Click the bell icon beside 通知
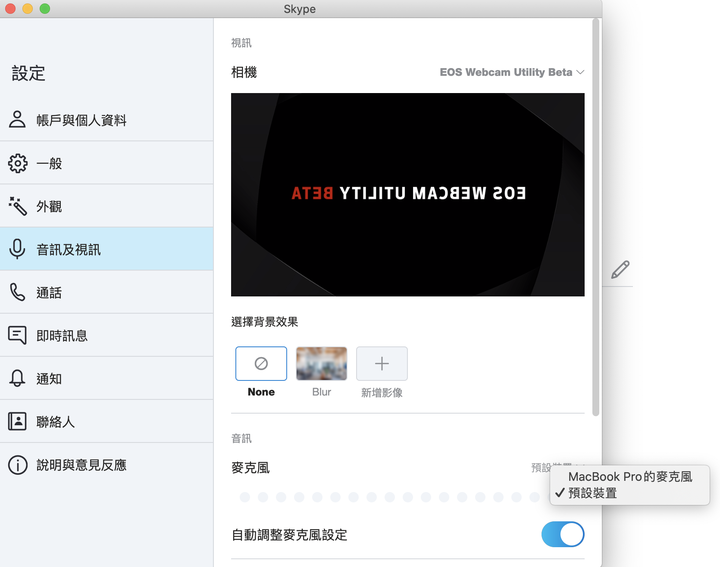Viewport: 720px width, 567px height. [x=17, y=378]
